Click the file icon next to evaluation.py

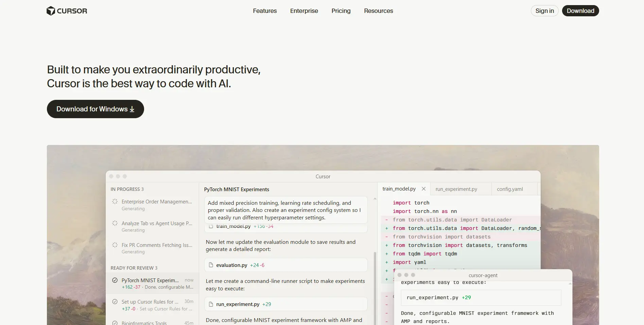[211, 265]
